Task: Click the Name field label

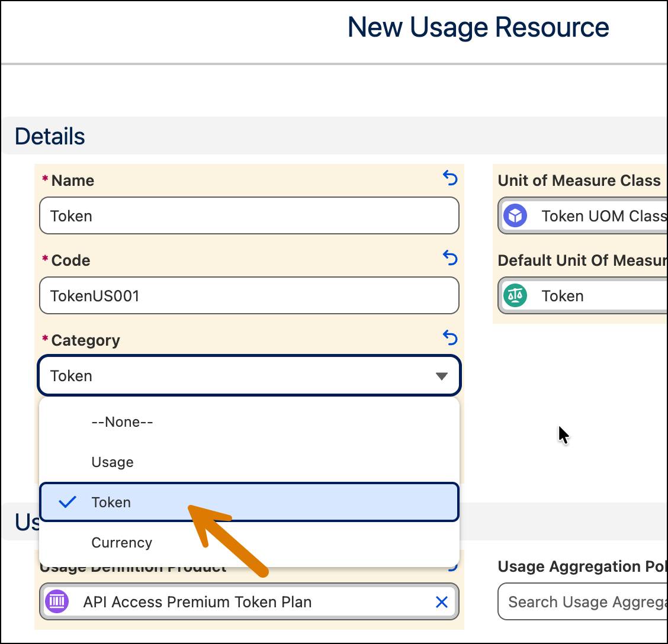Action: [x=73, y=181]
